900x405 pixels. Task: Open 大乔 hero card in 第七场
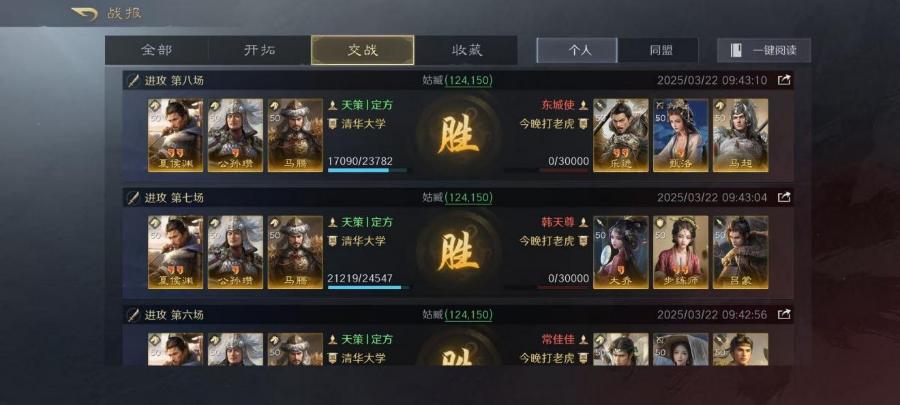620,252
